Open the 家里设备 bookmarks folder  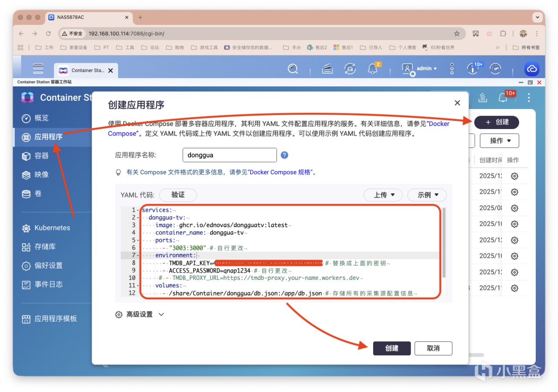[x=74, y=48]
